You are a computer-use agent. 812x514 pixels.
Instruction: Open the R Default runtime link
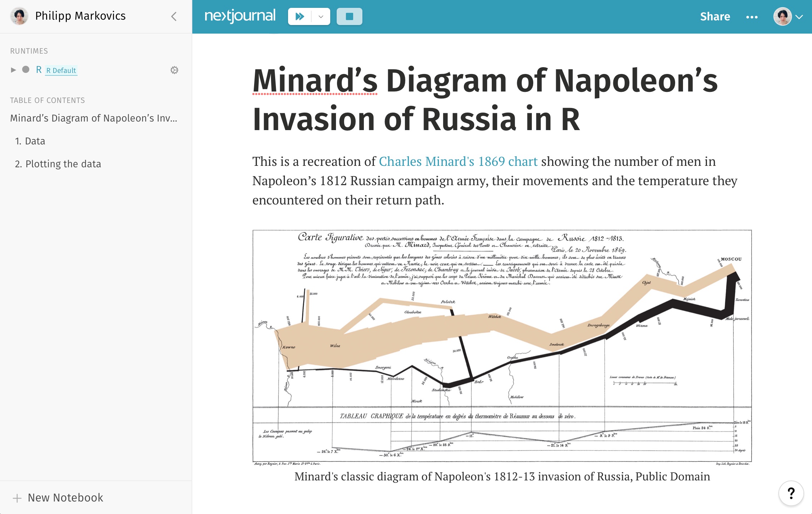(61, 70)
